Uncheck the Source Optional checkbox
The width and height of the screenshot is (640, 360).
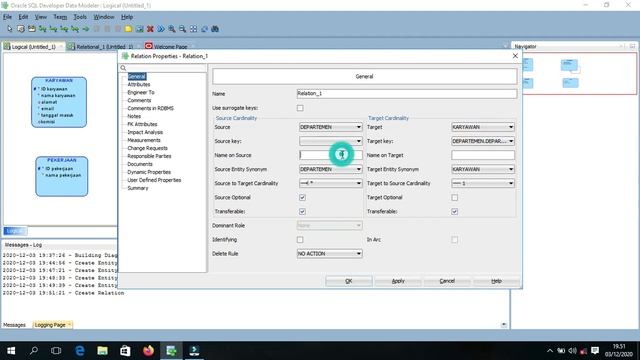[x=302, y=198]
